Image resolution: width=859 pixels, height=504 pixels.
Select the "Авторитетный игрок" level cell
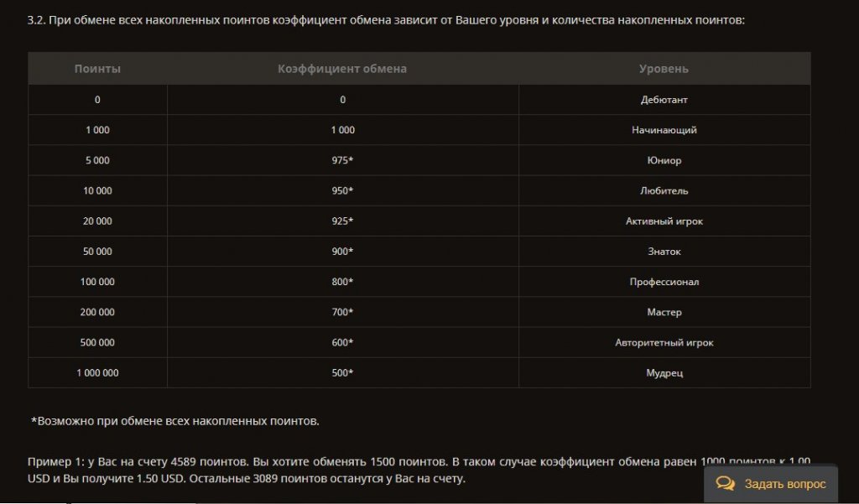664,342
